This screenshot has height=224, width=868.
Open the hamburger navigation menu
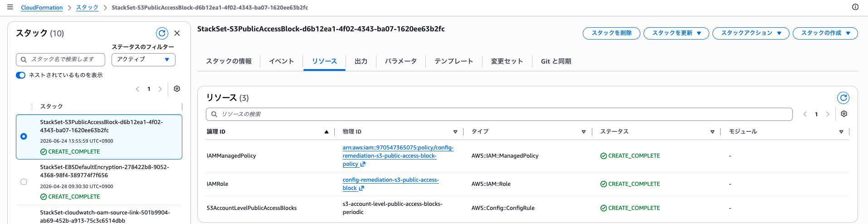(10, 7)
